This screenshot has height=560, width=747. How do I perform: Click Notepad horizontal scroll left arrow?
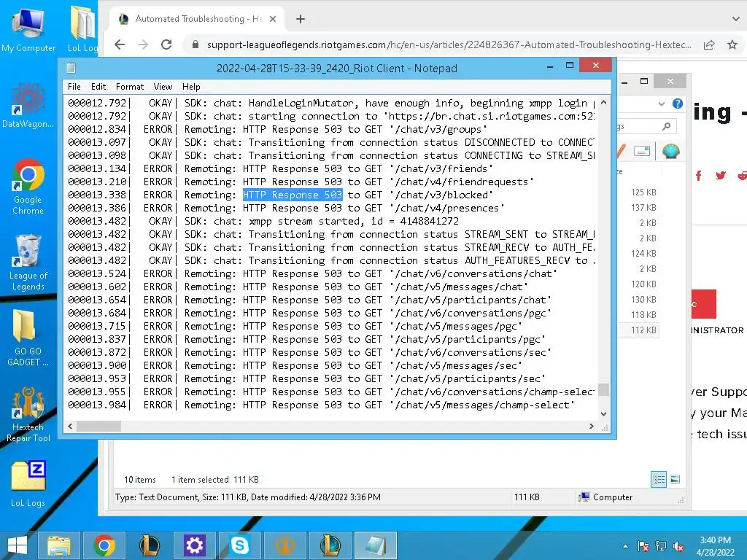click(x=71, y=426)
